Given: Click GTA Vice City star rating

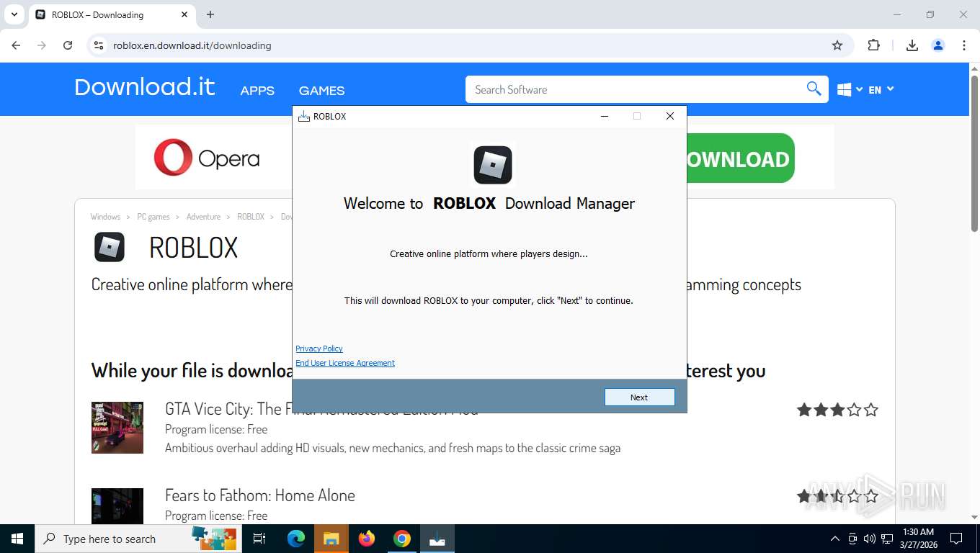Looking at the screenshot, I should [837, 410].
